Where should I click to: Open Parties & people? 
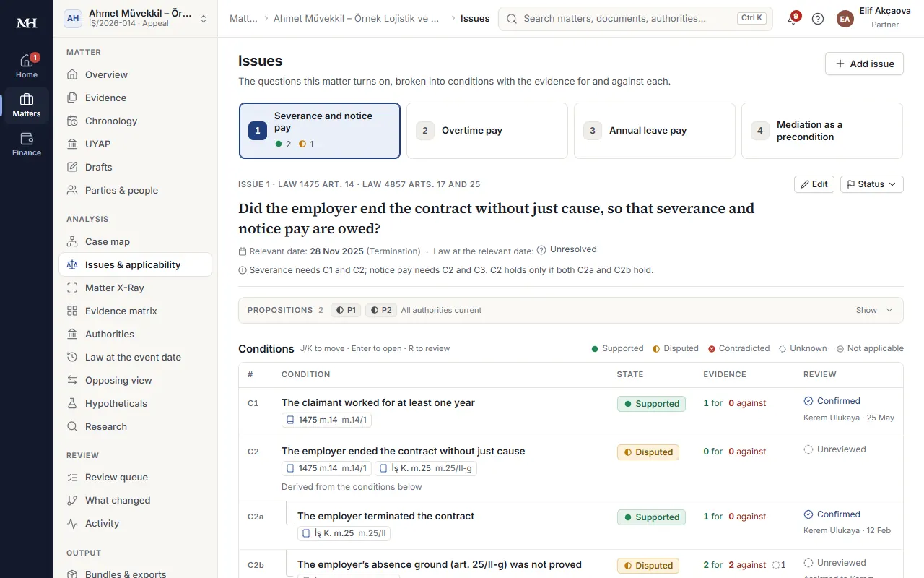point(135,190)
